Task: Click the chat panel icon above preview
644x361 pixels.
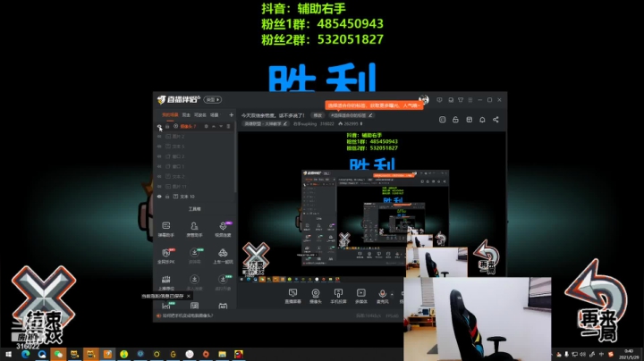Action: [443, 120]
